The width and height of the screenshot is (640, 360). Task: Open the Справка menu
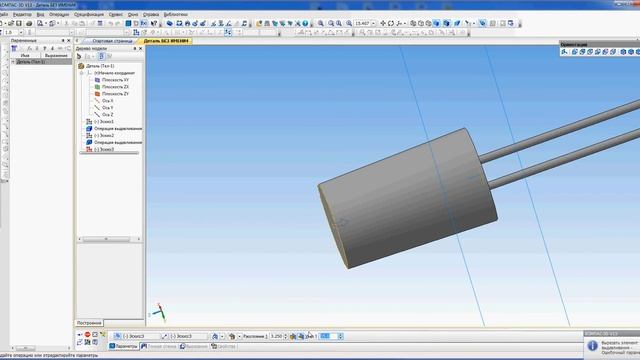(151, 14)
